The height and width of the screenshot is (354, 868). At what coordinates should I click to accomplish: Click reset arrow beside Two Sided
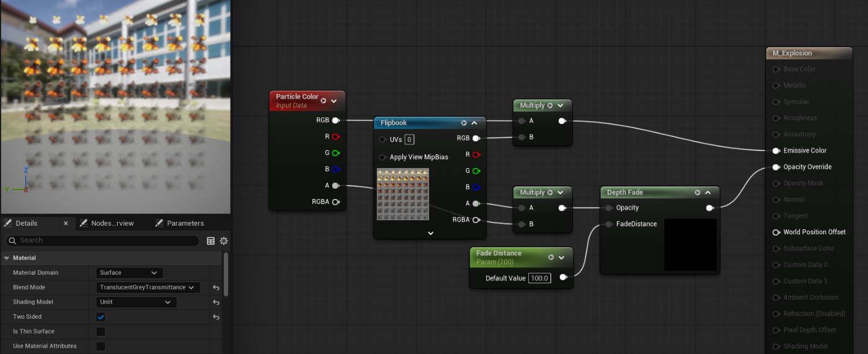pyautogui.click(x=216, y=317)
